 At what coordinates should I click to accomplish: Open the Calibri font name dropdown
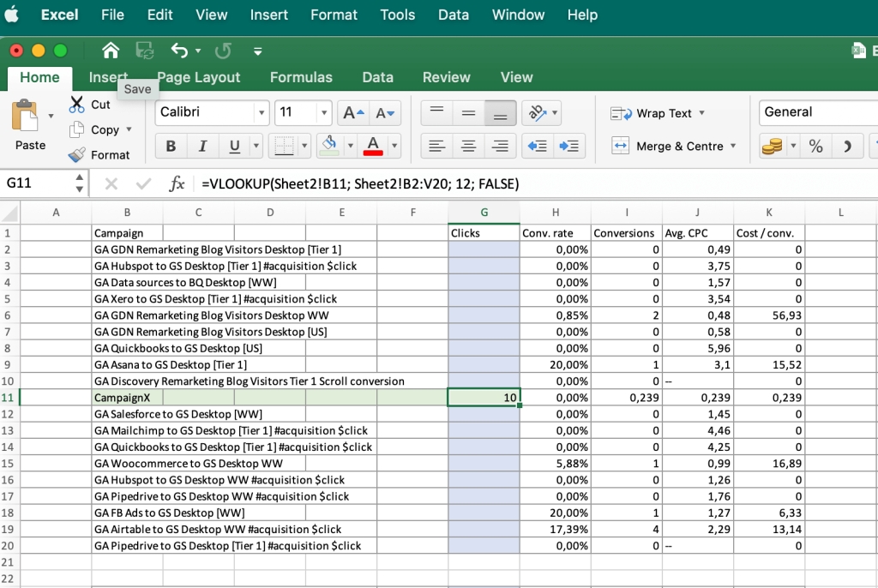[262, 113]
